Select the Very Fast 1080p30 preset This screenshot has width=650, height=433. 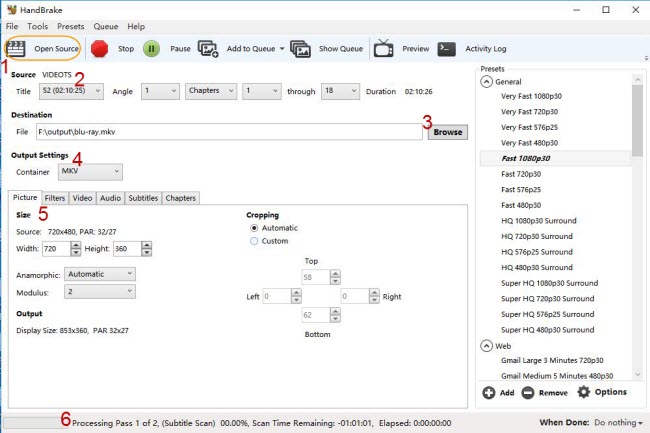coord(531,96)
